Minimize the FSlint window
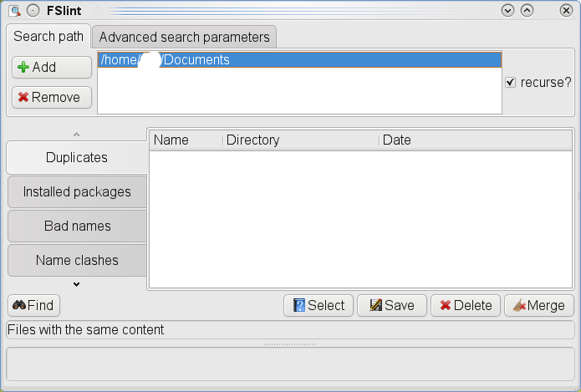The width and height of the screenshot is (581, 392). point(507,10)
